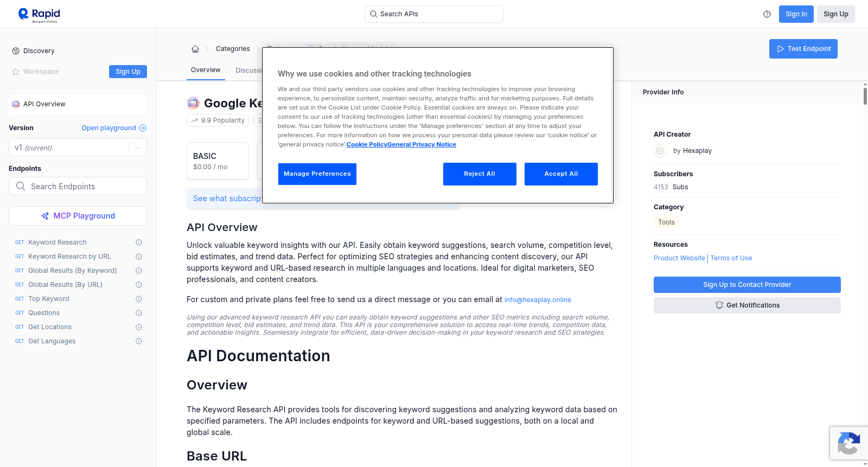Switch to the Overview tab
This screenshot has width=868, height=467.
point(206,70)
